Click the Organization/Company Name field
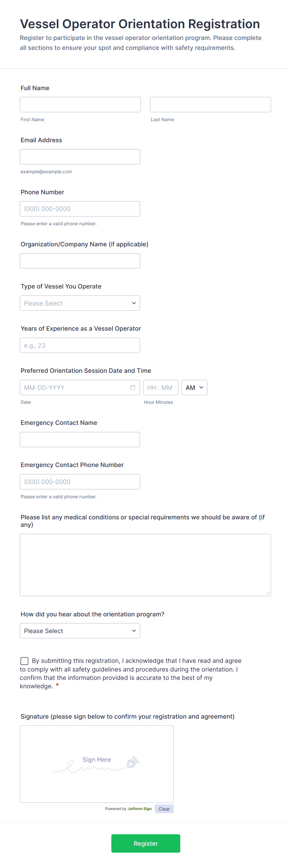This screenshot has height=868, width=288. coord(80,261)
